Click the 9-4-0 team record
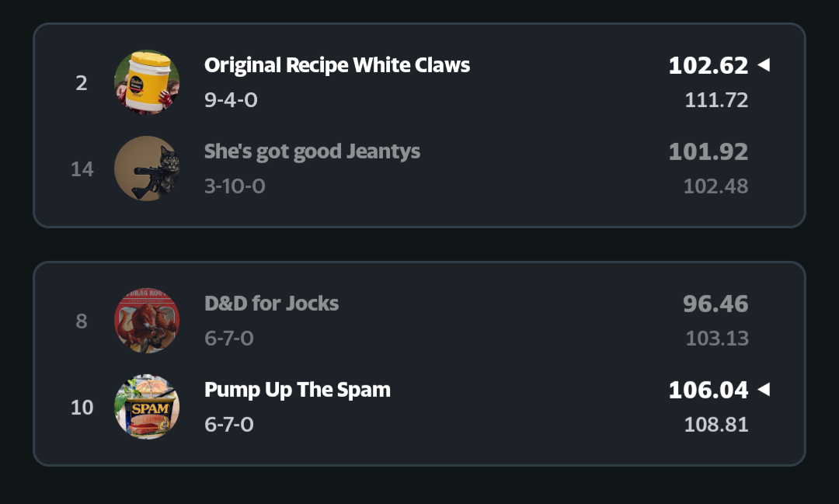Image resolution: width=839 pixels, height=504 pixels. coord(231,100)
